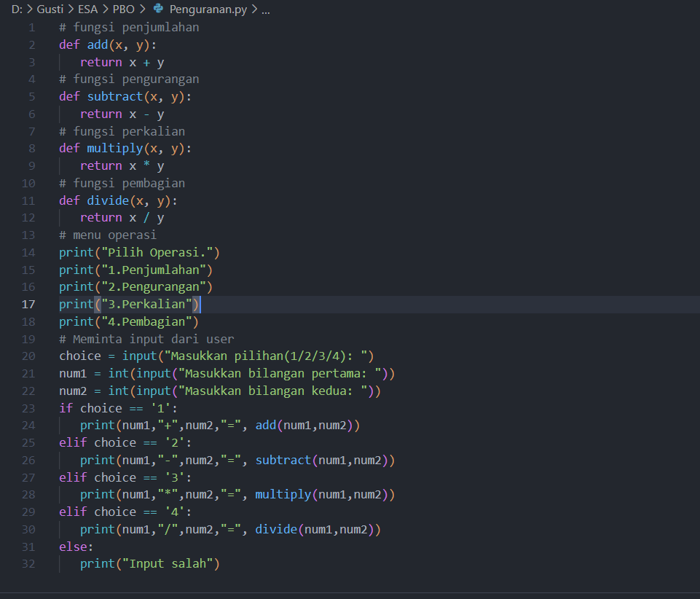This screenshot has width=700, height=599.
Task: Click 'subtract' in its def line
Action: (x=115, y=97)
